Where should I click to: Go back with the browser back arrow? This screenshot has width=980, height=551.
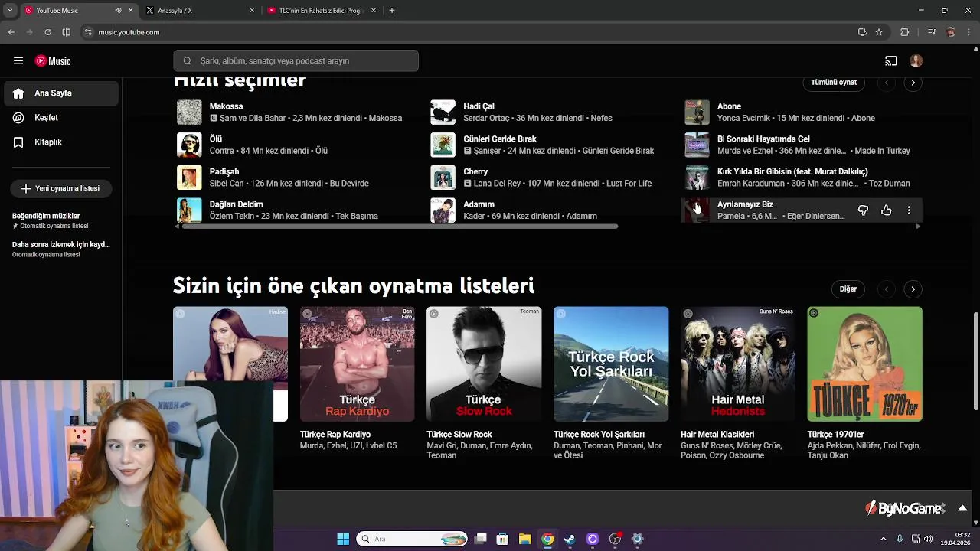[11, 32]
